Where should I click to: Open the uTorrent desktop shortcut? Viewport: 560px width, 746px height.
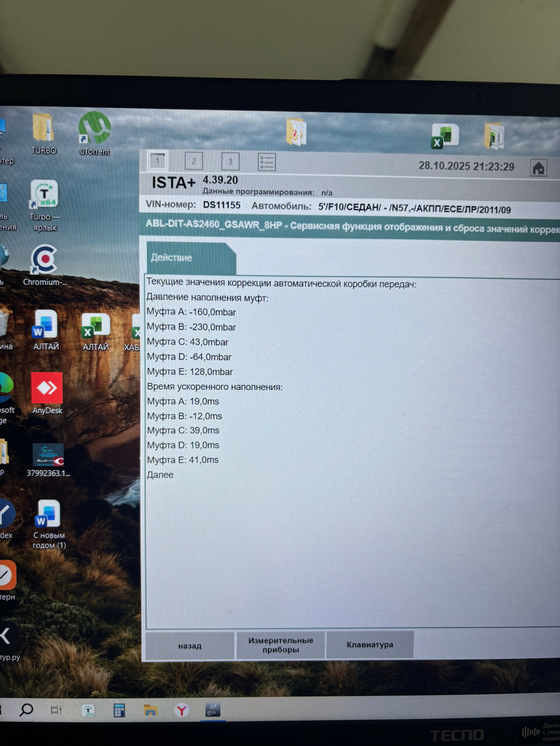[x=94, y=133]
